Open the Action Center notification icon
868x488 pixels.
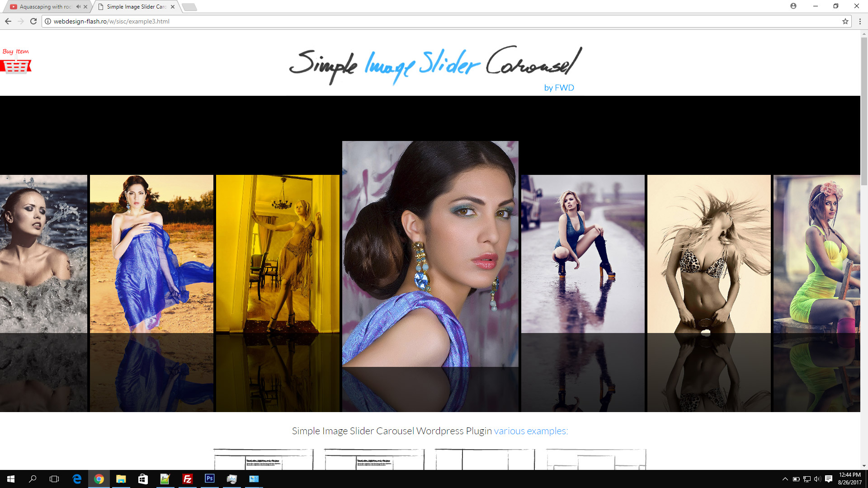click(x=828, y=479)
